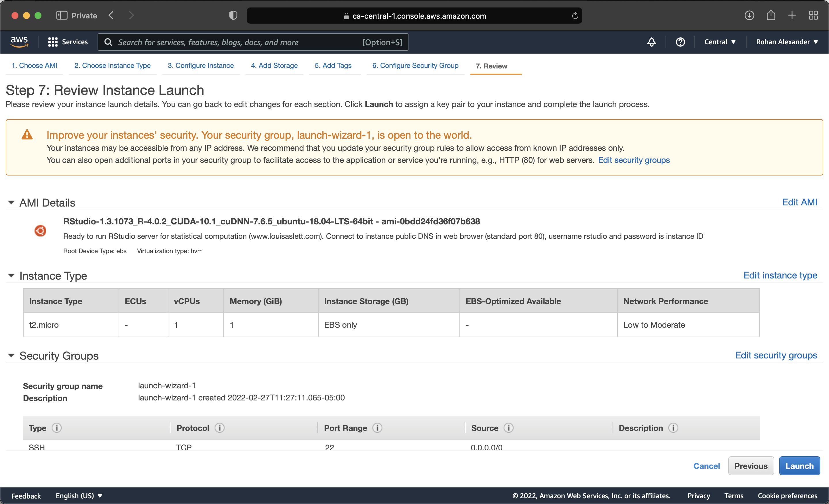Image resolution: width=829 pixels, height=504 pixels.
Task: Click the AWS logo home icon
Action: click(19, 42)
